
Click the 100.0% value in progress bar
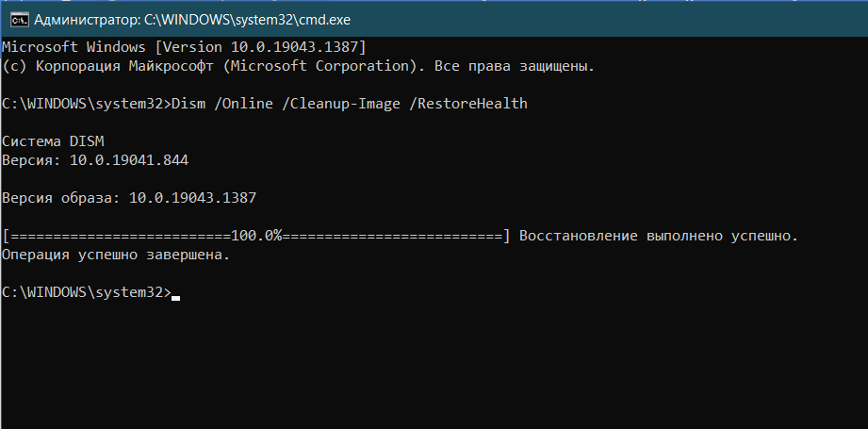click(x=256, y=236)
